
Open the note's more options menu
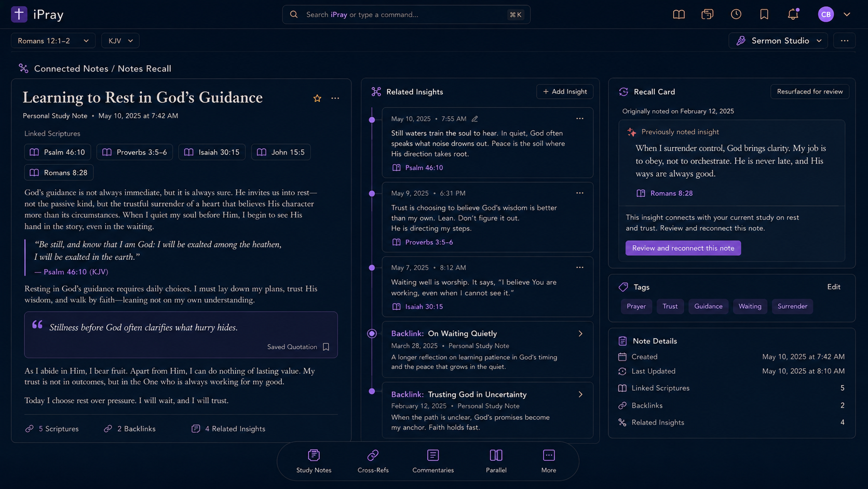pyautogui.click(x=335, y=98)
